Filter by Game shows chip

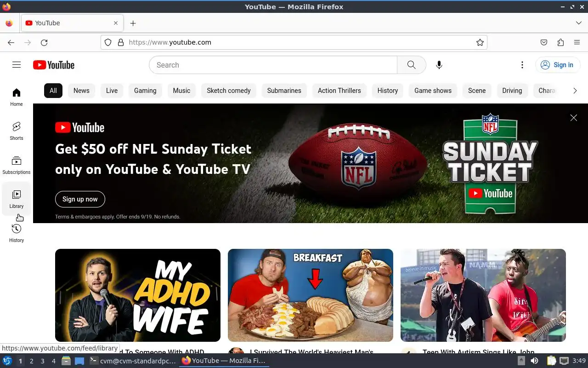433,91
